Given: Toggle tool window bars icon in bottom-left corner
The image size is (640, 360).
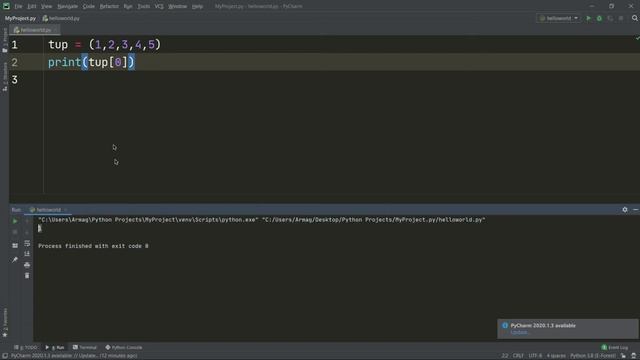Looking at the screenshot, I should [x=5, y=356].
